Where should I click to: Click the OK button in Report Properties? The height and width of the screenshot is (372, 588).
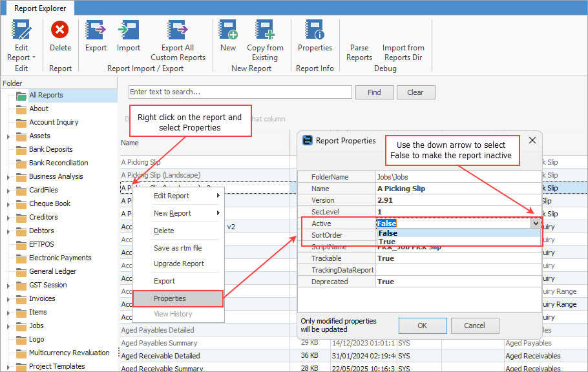click(422, 325)
